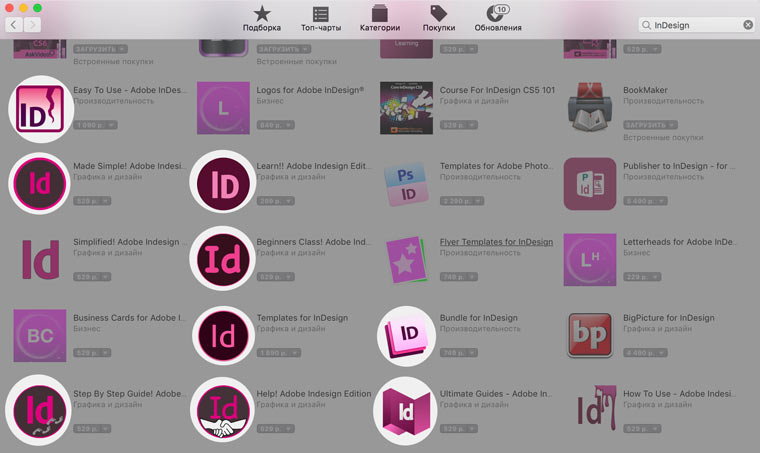Image resolution: width=760 pixels, height=453 pixels.
Task: Expand price arrow for Templates for InDesign
Action: [295, 353]
